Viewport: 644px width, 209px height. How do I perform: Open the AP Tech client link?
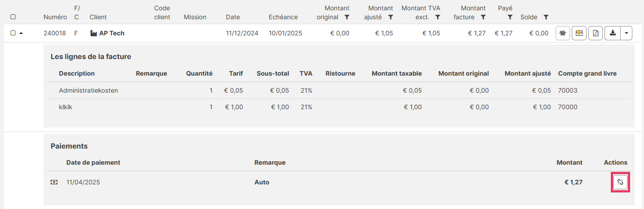click(x=112, y=33)
